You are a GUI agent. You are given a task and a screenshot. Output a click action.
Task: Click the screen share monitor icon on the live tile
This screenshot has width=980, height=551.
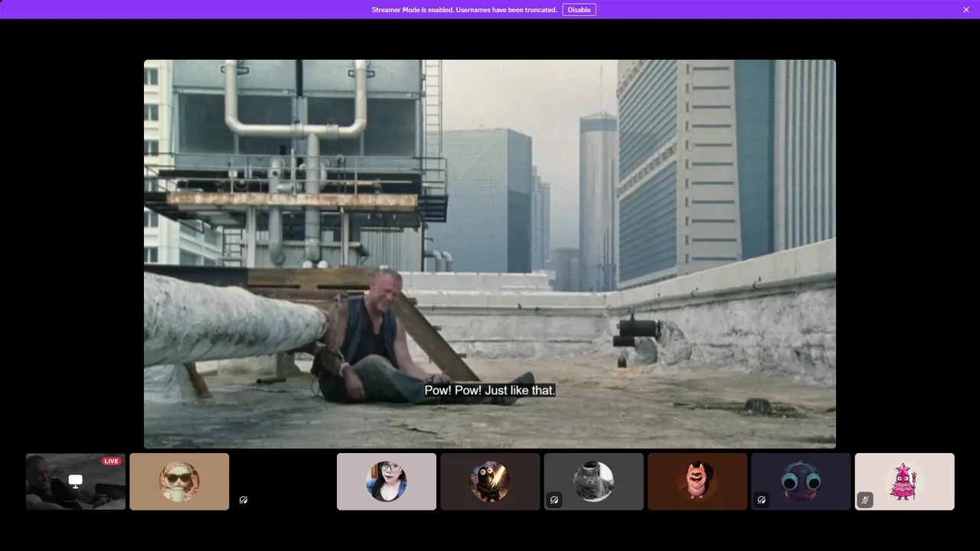pos(75,481)
